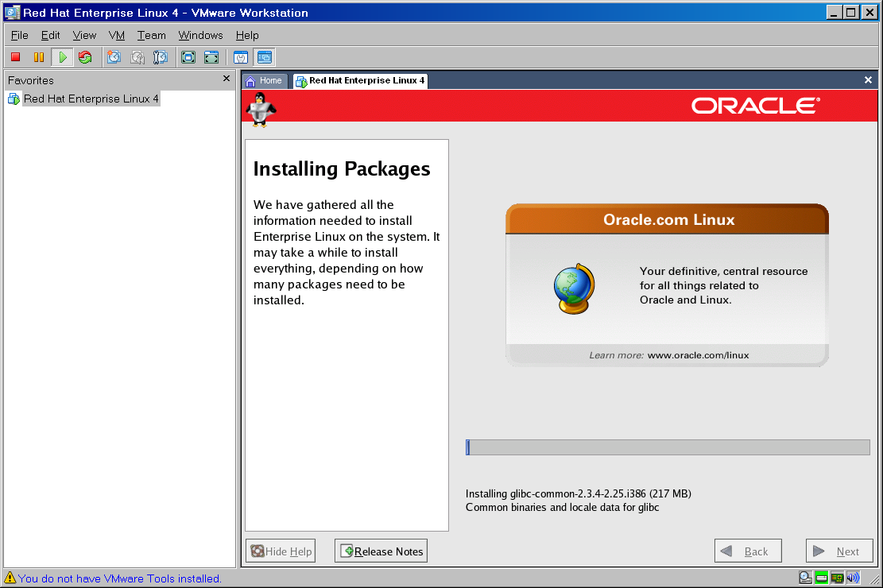This screenshot has width=883, height=588.
Task: Click the Revert to snapshot icon
Action: 137,57
